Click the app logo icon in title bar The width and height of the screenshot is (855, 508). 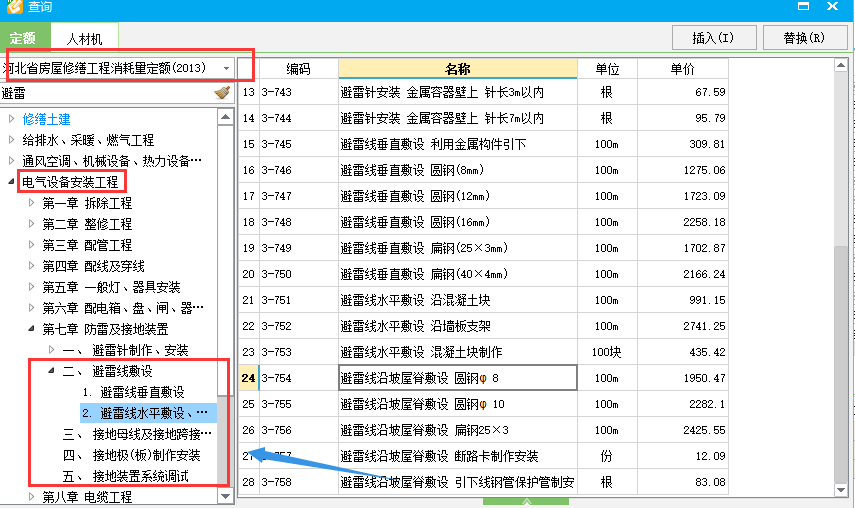15,7
